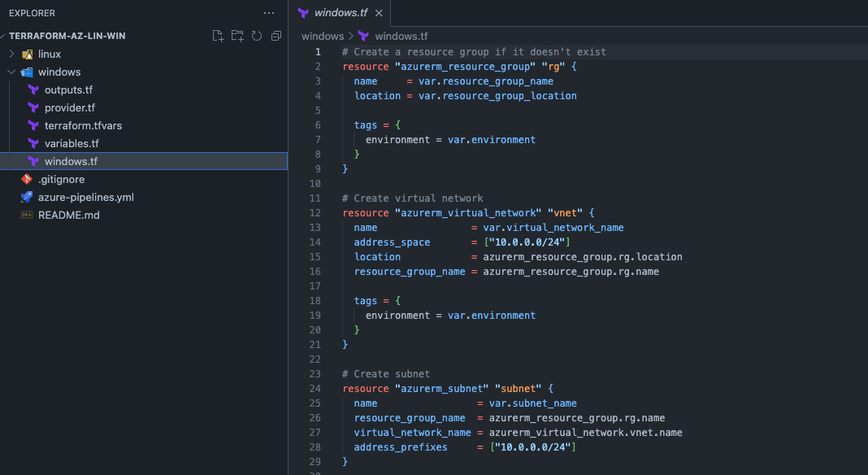Close the windows.tf tab
Viewport: 868px width, 475px height.
[x=378, y=13]
